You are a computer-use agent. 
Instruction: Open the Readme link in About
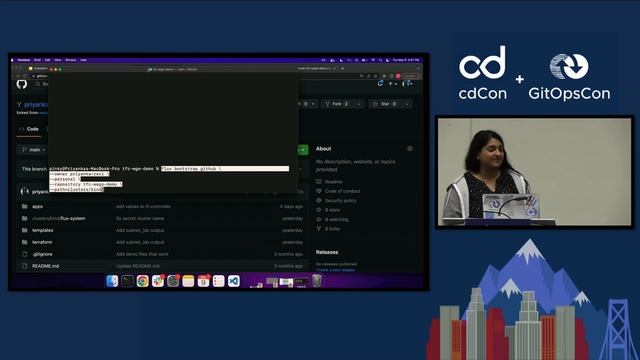tap(333, 182)
